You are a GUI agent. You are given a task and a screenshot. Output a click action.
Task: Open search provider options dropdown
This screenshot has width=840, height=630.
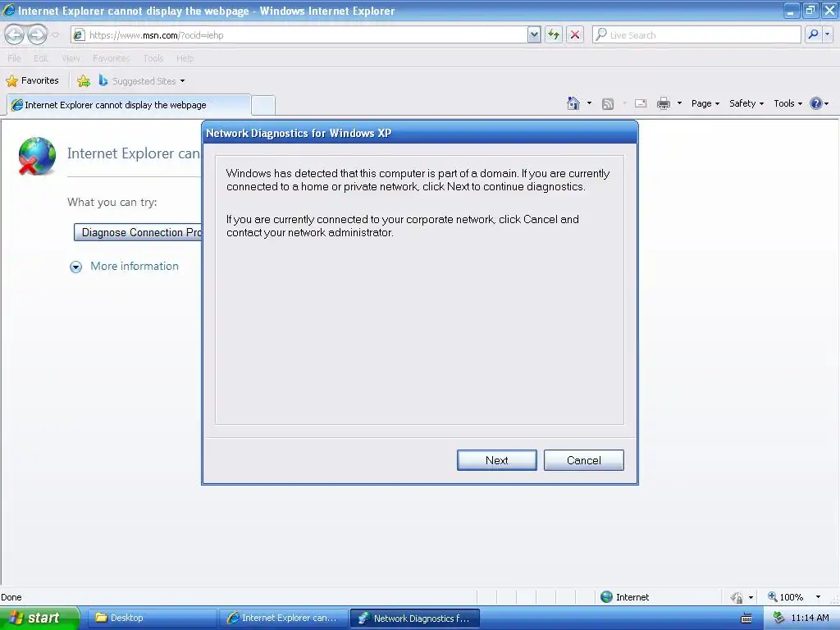(x=828, y=35)
